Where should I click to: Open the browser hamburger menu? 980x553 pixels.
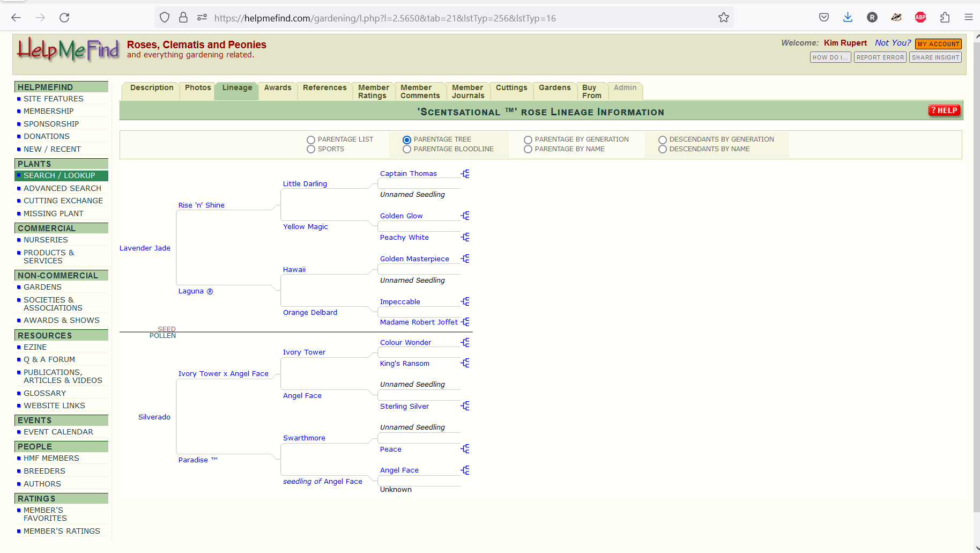click(x=968, y=18)
